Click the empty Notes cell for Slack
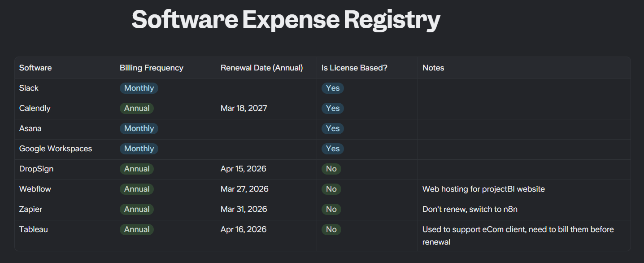644x263 pixels. pos(524,88)
